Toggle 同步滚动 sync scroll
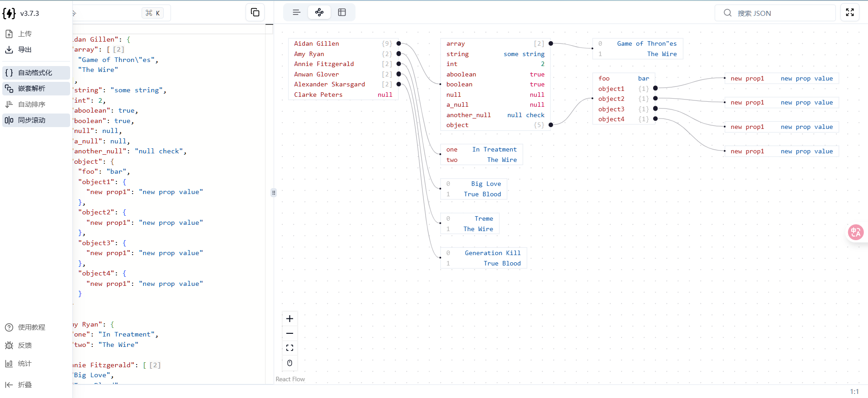This screenshot has height=398, width=868. (x=36, y=120)
